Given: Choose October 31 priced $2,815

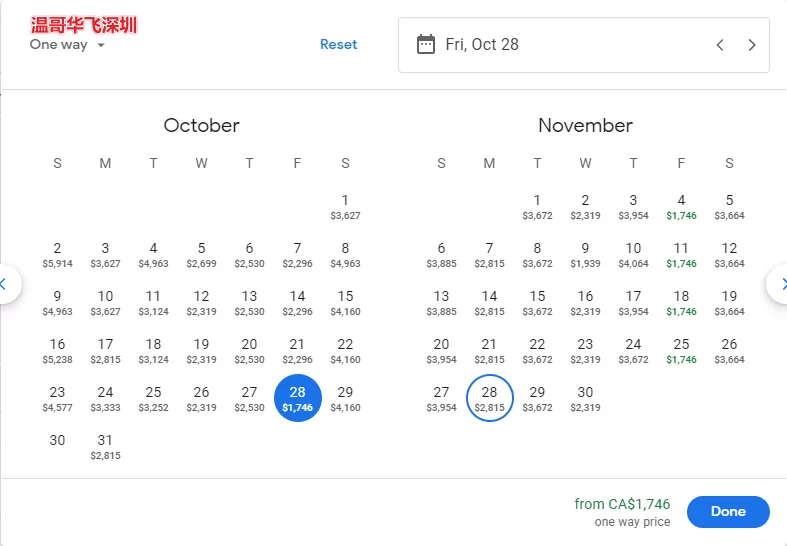Looking at the screenshot, I should [105, 447].
